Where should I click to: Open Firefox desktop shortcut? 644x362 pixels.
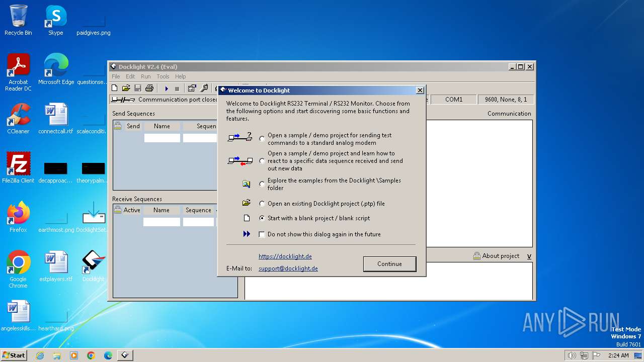click(18, 217)
